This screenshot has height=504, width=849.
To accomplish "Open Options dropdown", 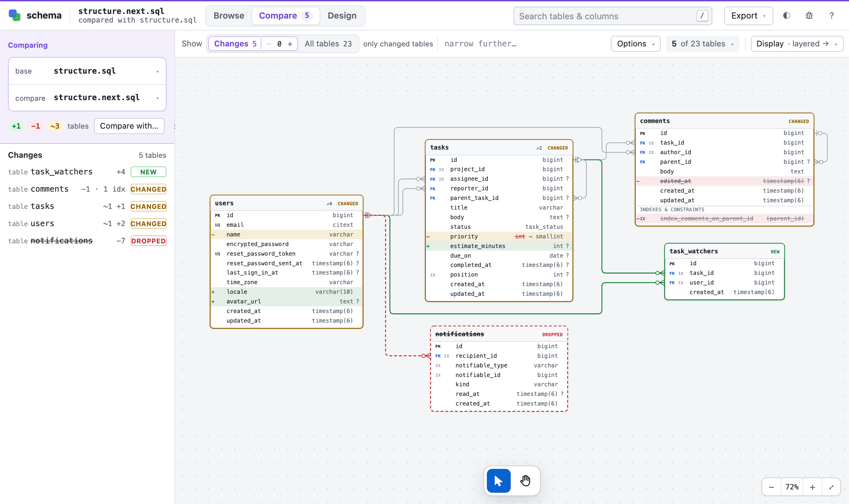I will click(635, 44).
